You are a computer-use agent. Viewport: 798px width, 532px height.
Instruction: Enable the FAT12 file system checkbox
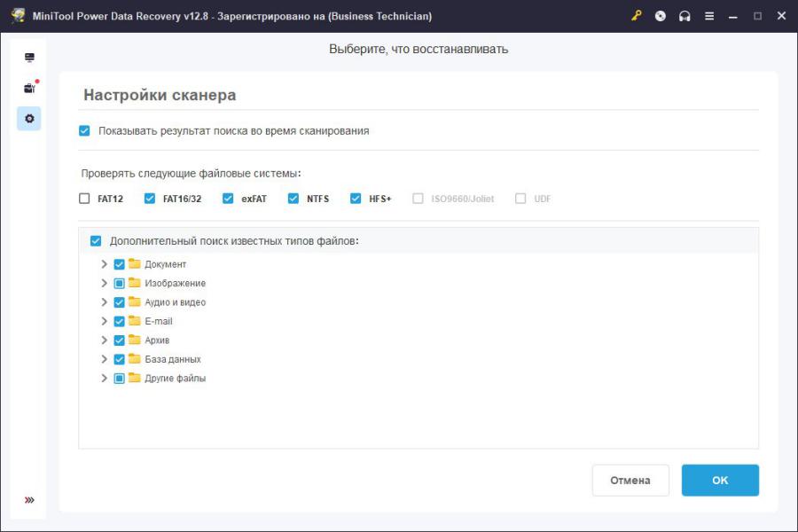[x=84, y=199]
